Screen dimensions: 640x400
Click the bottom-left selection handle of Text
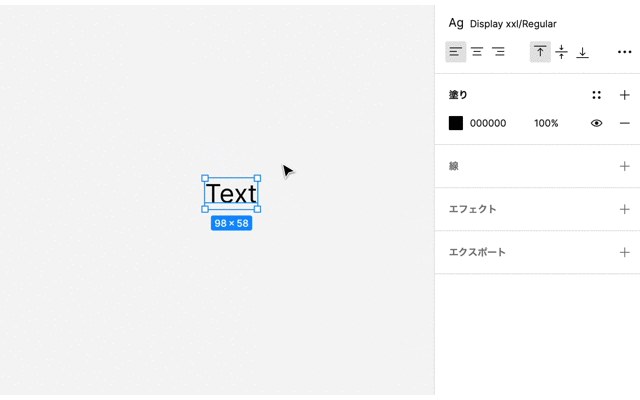pyautogui.click(x=205, y=209)
